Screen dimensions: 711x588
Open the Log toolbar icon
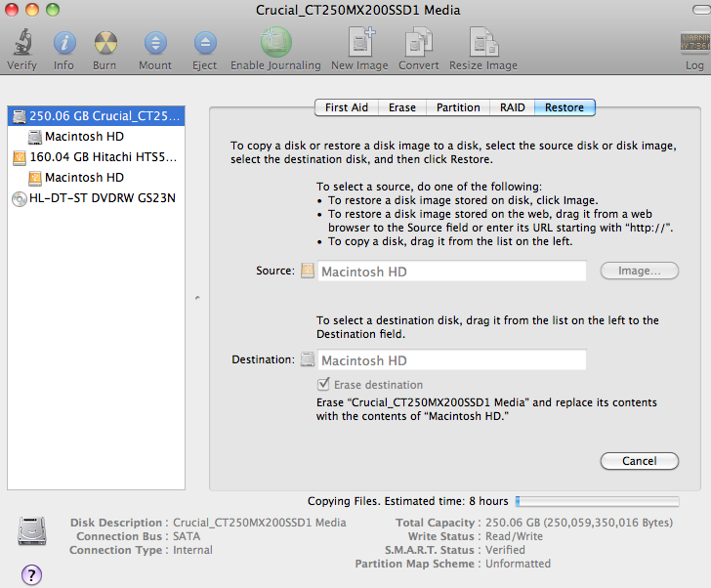[694, 43]
